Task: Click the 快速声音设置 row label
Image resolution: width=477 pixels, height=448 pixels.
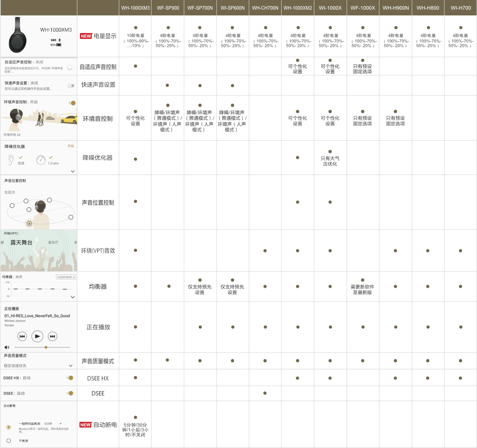Action: pyautogui.click(x=98, y=85)
